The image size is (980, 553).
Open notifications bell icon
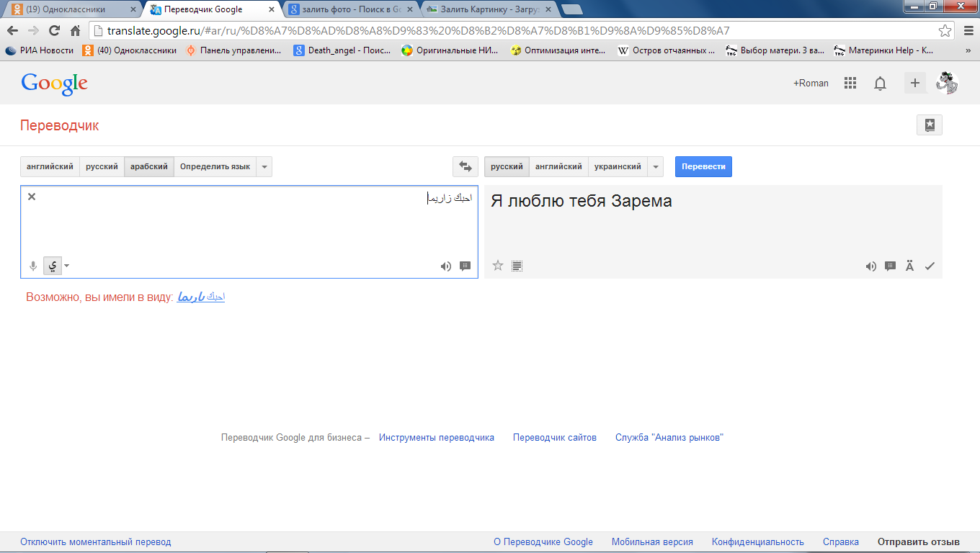pyautogui.click(x=880, y=84)
